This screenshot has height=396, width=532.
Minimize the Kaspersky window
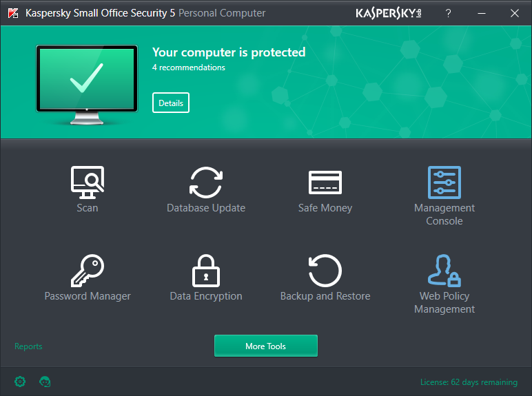pos(481,13)
